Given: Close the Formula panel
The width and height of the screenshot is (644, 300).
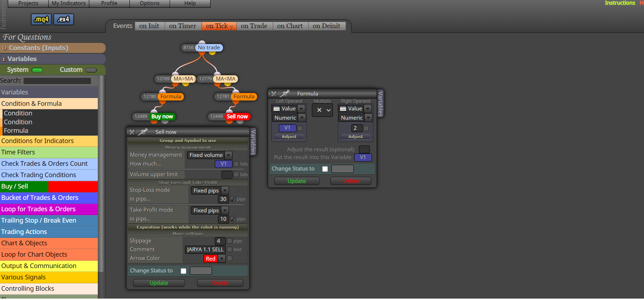Looking at the screenshot, I should coord(274,94).
